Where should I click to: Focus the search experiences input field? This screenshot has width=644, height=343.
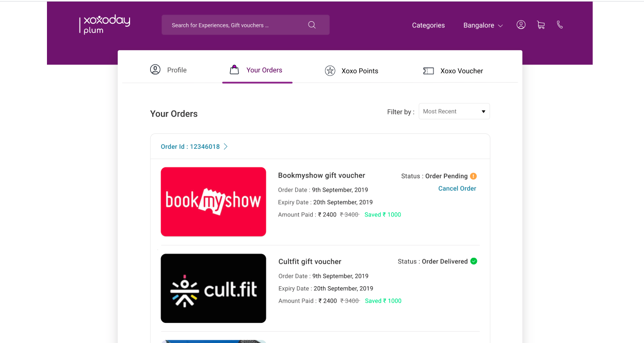246,25
